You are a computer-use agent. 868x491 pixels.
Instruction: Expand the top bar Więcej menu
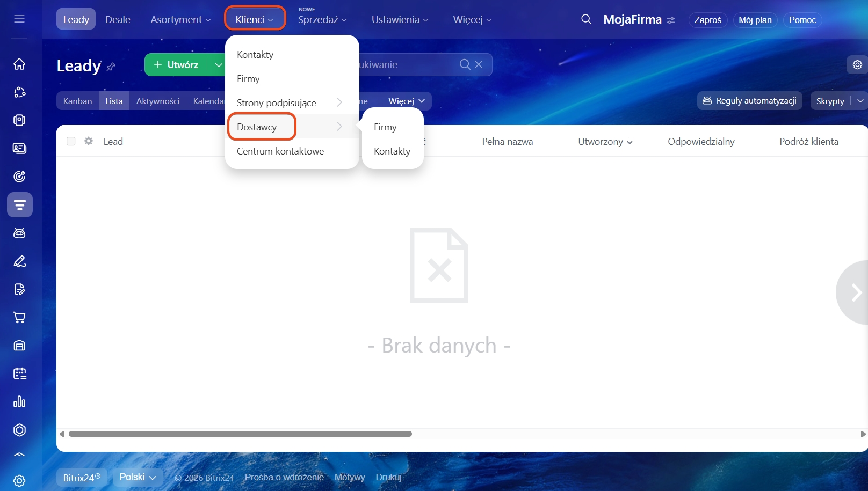pyautogui.click(x=472, y=20)
